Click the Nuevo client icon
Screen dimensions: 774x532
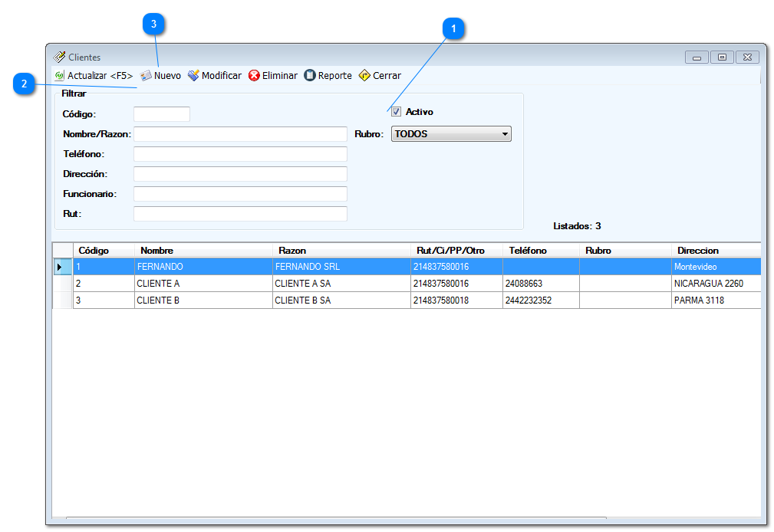146,75
